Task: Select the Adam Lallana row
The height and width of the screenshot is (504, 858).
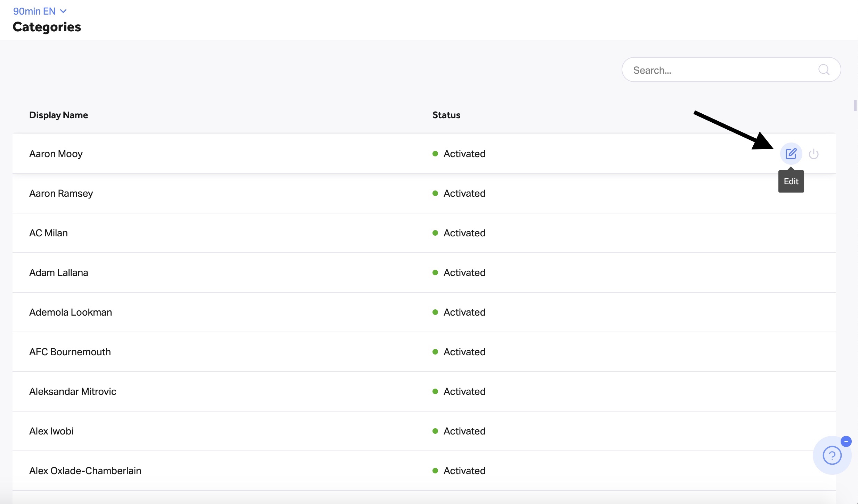Action: click(x=424, y=273)
